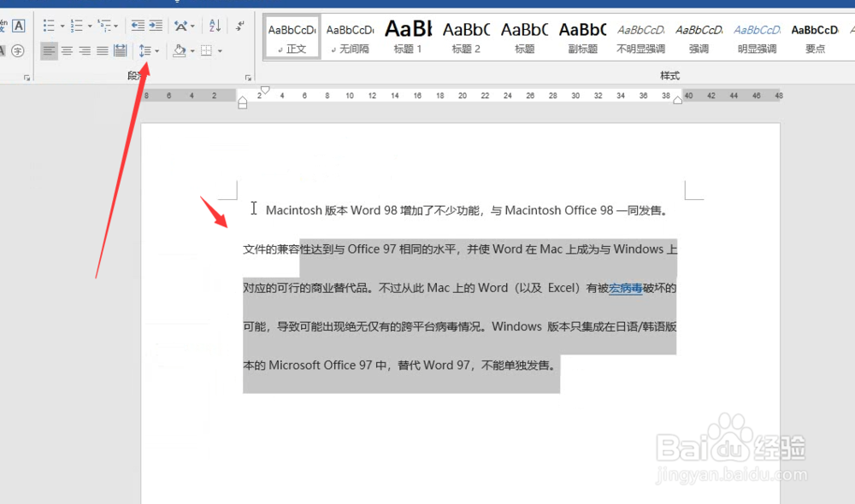This screenshot has height=504, width=855.
Task: Open the borders dropdown arrow
Action: click(x=220, y=51)
